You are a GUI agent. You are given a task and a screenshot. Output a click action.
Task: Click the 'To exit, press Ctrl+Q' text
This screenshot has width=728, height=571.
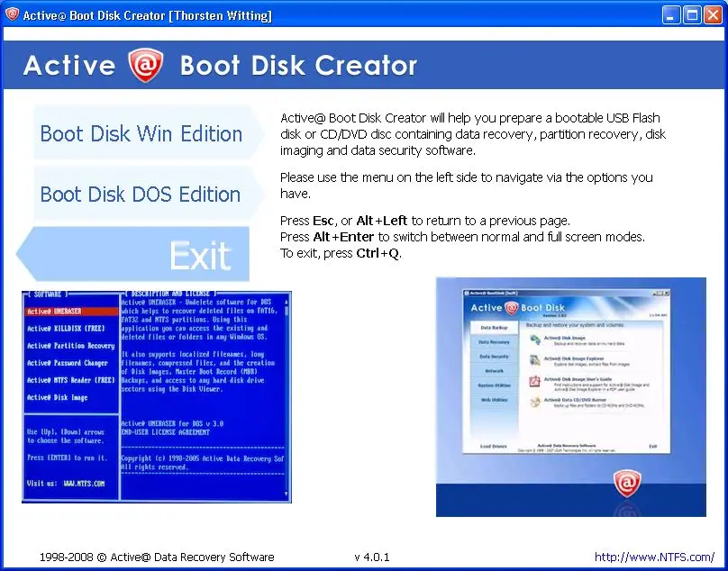click(341, 253)
